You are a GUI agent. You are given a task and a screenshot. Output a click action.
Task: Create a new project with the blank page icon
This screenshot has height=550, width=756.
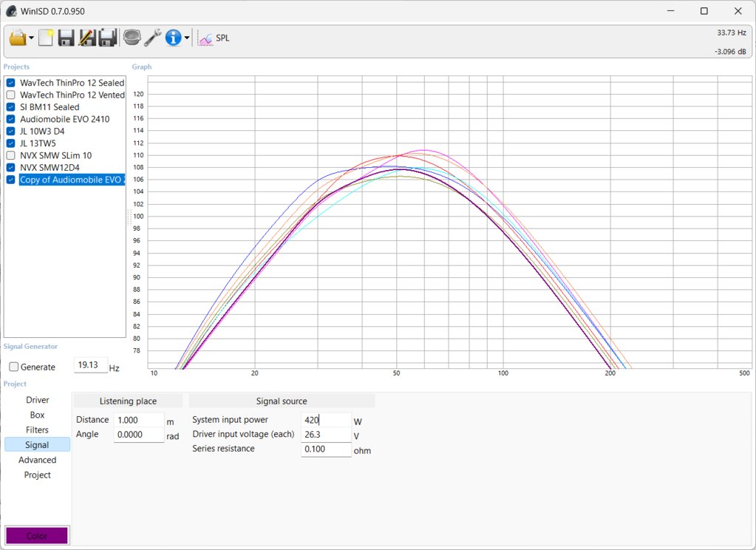pyautogui.click(x=46, y=38)
